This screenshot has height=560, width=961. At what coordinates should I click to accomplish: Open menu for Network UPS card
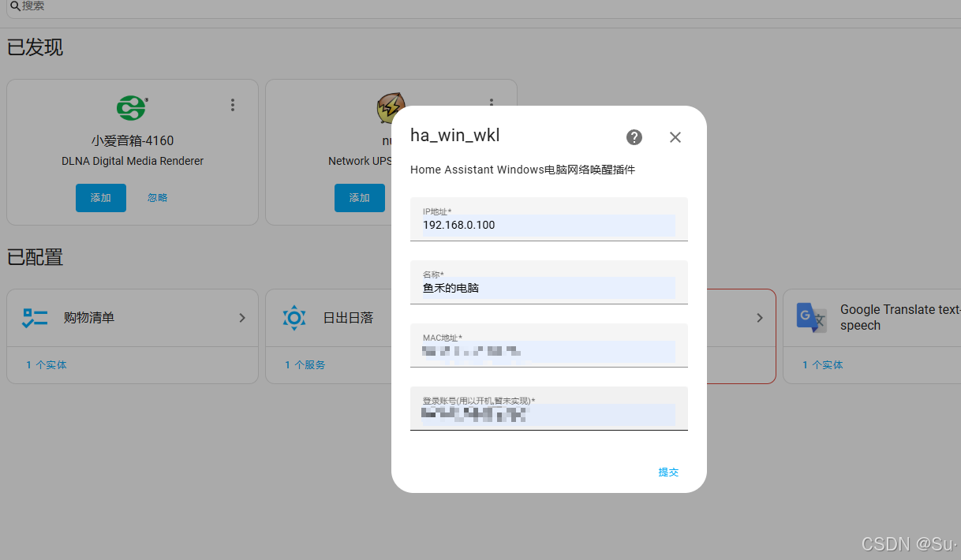point(492,103)
